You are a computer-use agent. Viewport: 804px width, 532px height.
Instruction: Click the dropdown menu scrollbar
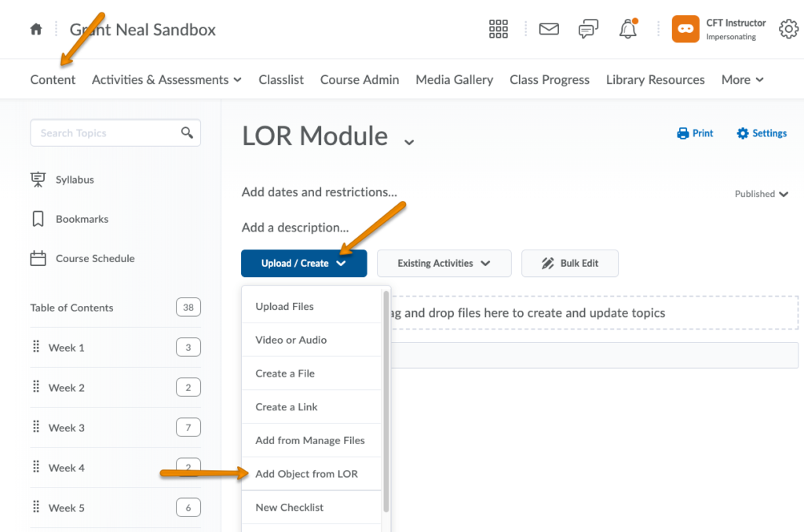(x=386, y=400)
